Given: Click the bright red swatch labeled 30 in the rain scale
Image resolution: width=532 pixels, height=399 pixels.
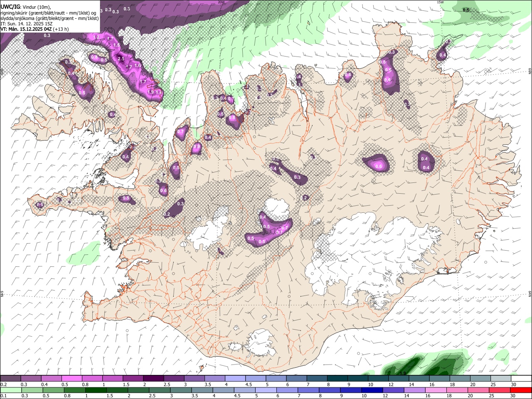Looking at the screenshot, I should click(520, 390).
